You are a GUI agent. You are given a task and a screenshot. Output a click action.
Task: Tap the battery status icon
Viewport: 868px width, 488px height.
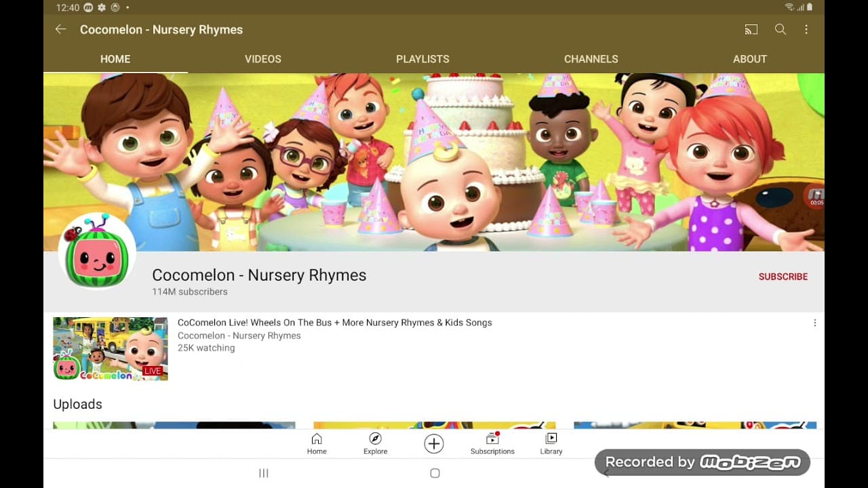tap(810, 7)
